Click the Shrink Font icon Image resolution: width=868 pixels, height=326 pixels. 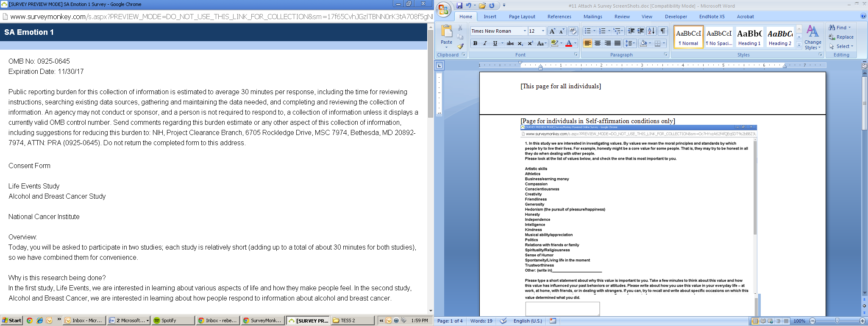(562, 31)
